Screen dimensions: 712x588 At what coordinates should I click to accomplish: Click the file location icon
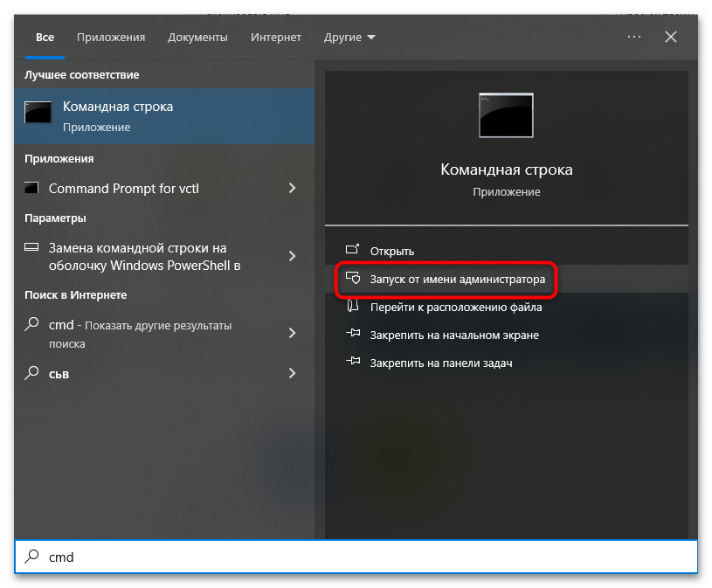click(353, 306)
